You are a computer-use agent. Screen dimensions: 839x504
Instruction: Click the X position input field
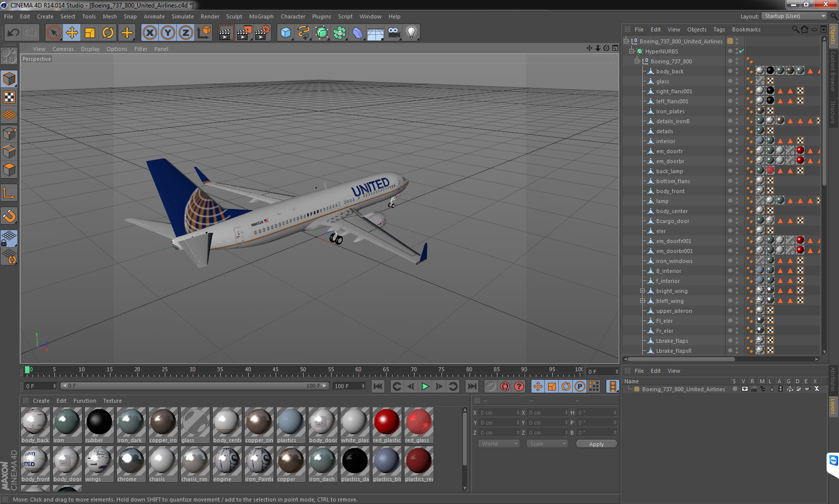tap(498, 413)
